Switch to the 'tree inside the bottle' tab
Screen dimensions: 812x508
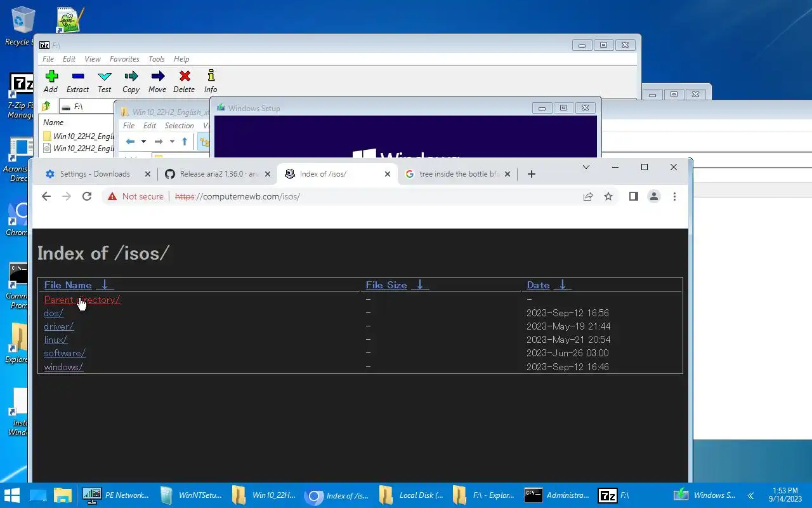[459, 174]
